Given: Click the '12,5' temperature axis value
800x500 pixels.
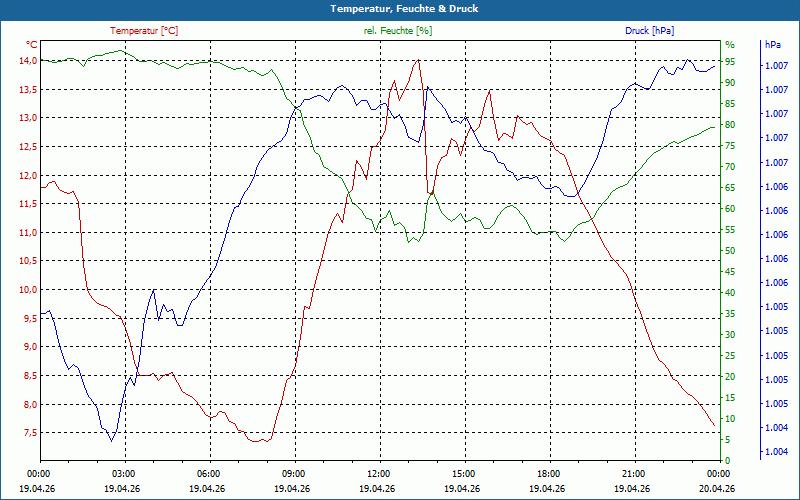Looking at the screenshot, I should click(29, 147).
